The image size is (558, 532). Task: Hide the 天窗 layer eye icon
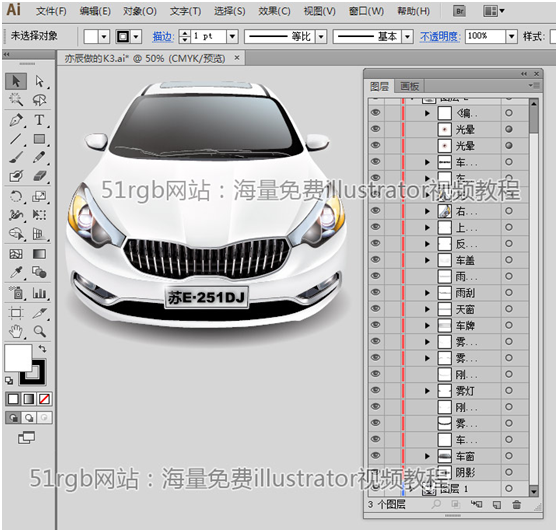375,309
